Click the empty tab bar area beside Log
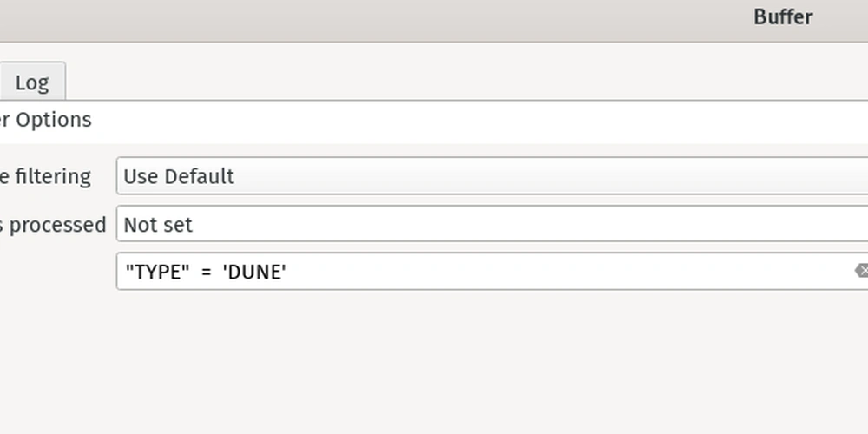868x434 pixels. point(465,80)
